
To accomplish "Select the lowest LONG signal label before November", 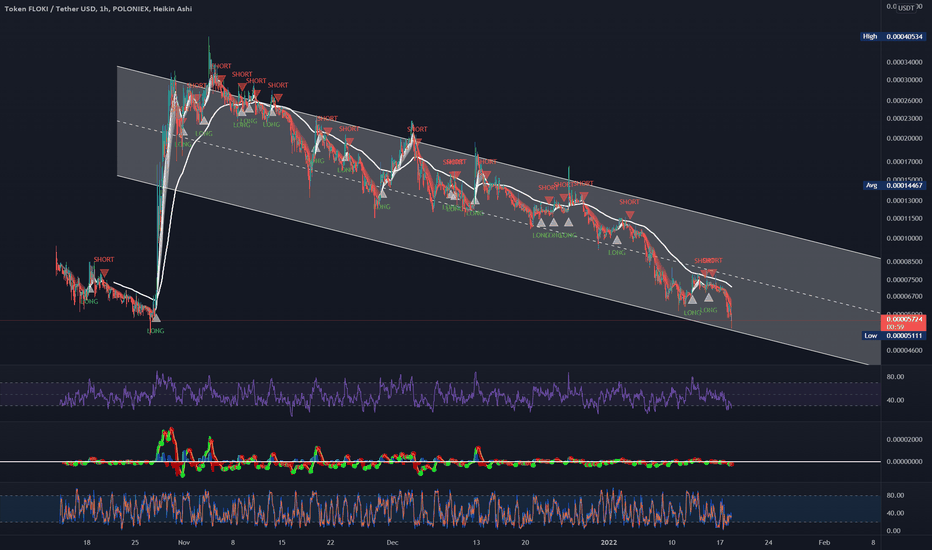I will click(x=155, y=331).
